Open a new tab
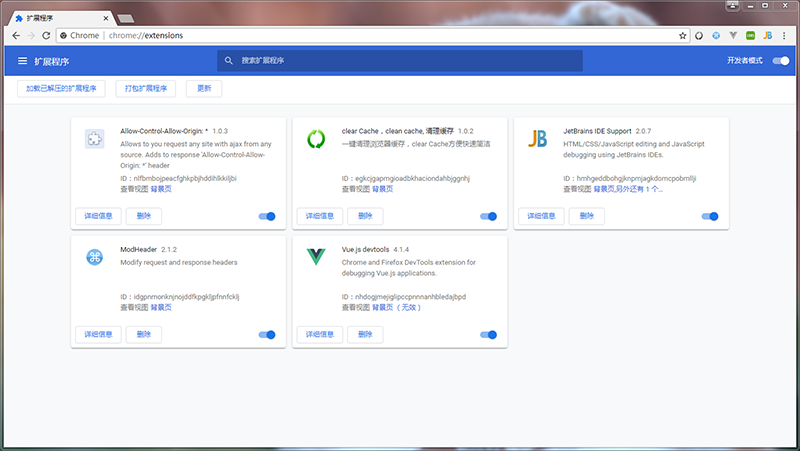 tap(126, 19)
